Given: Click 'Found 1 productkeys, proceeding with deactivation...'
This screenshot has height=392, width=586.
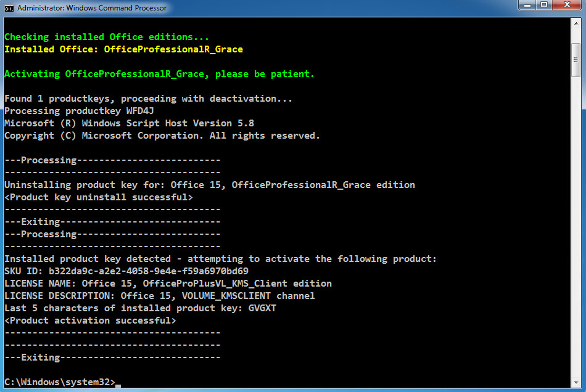Looking at the screenshot, I should [x=149, y=99].
